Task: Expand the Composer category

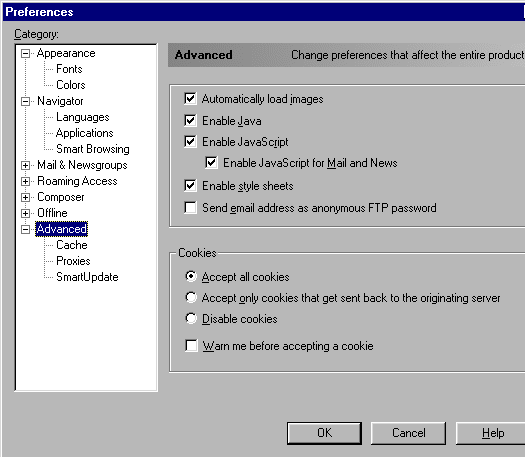Action: 25,198
